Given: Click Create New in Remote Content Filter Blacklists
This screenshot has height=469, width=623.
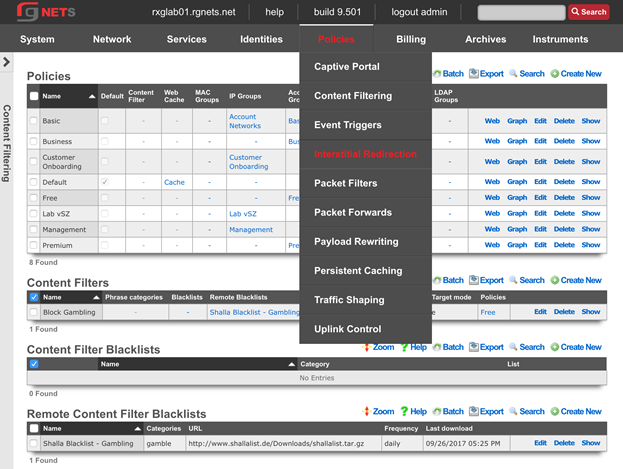Looking at the screenshot, I should [x=576, y=411].
